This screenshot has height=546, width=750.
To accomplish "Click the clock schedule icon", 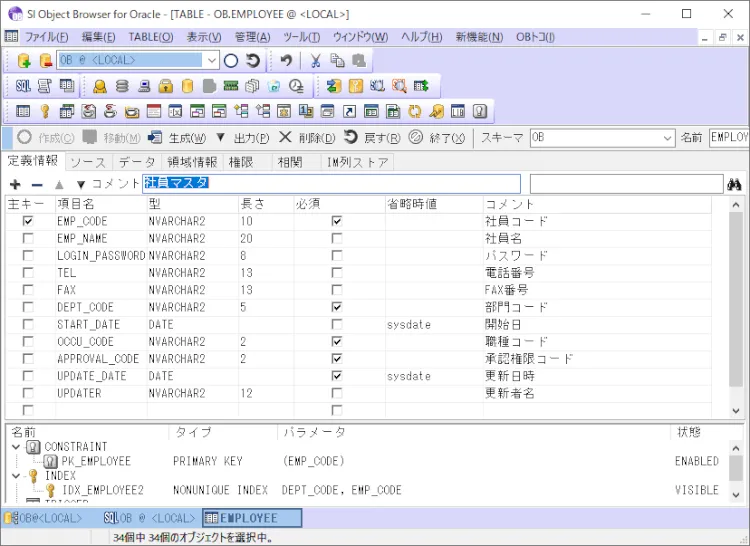I will point(296,86).
